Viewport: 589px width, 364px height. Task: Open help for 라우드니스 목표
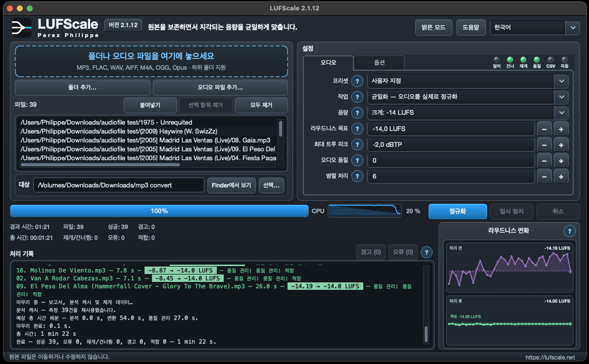click(x=357, y=129)
